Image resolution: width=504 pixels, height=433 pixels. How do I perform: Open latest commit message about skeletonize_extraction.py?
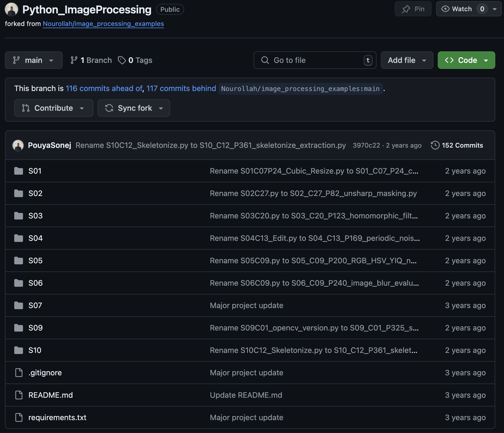[211, 145]
